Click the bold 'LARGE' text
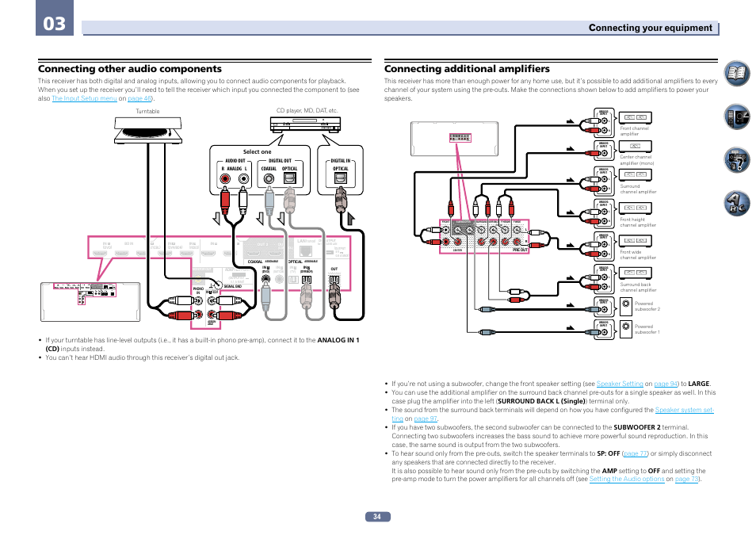Viewport: 756px width, 535px height. coord(699,384)
